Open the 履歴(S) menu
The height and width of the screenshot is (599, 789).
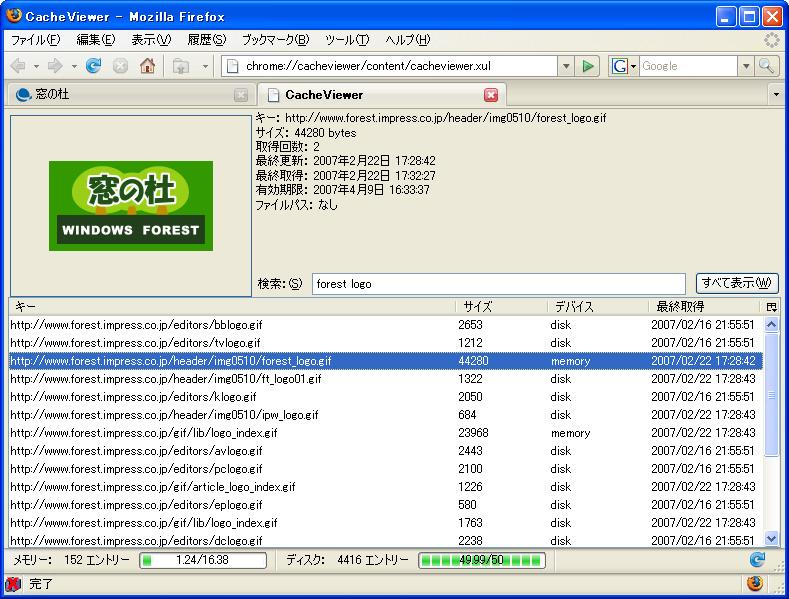pyautogui.click(x=206, y=40)
